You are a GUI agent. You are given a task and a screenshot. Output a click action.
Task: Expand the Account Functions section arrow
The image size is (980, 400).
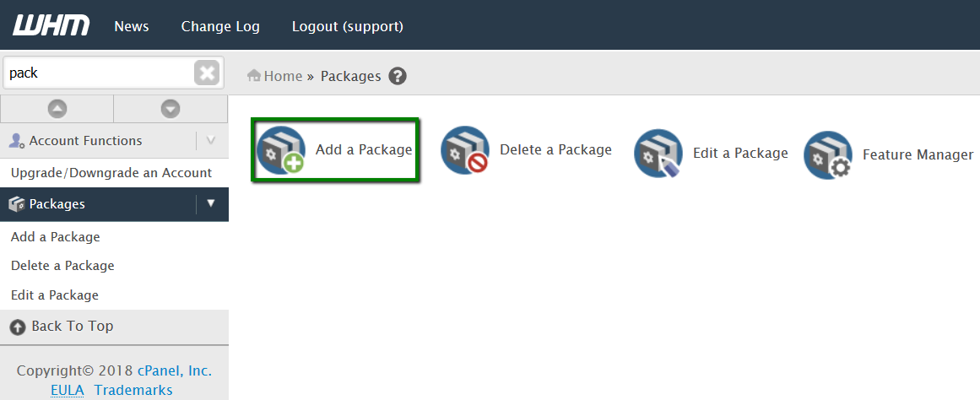coord(211,141)
